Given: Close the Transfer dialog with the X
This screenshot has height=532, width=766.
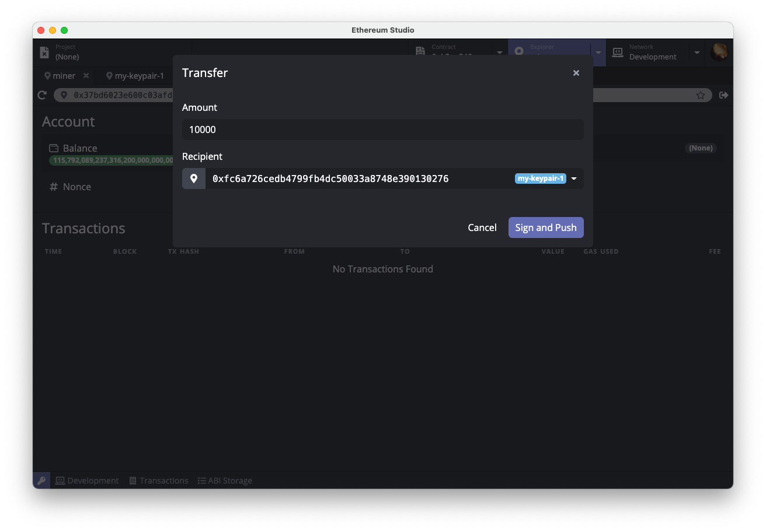Looking at the screenshot, I should (x=576, y=73).
